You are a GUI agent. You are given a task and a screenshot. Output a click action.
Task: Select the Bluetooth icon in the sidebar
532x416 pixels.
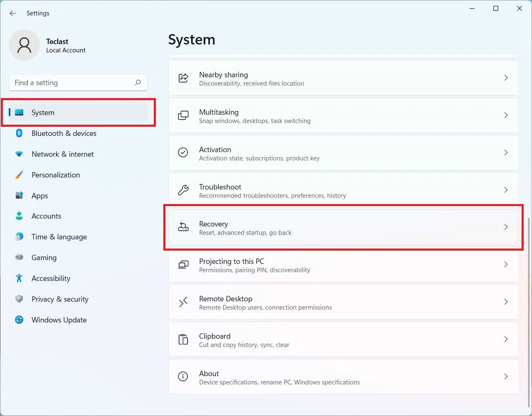(x=19, y=133)
